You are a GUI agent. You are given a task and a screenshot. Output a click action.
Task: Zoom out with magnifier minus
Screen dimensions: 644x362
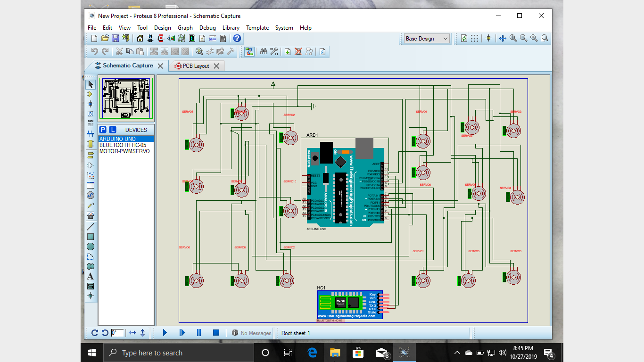coord(523,38)
